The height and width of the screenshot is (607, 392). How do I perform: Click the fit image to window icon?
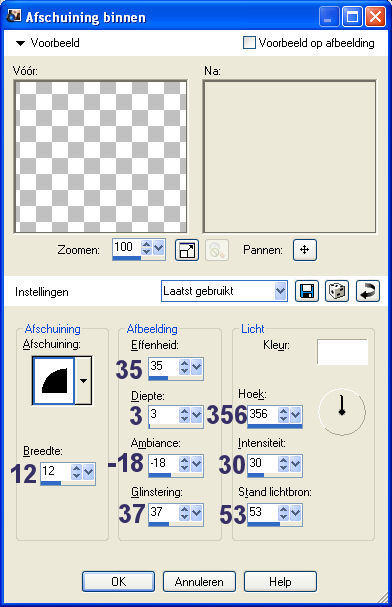(187, 250)
